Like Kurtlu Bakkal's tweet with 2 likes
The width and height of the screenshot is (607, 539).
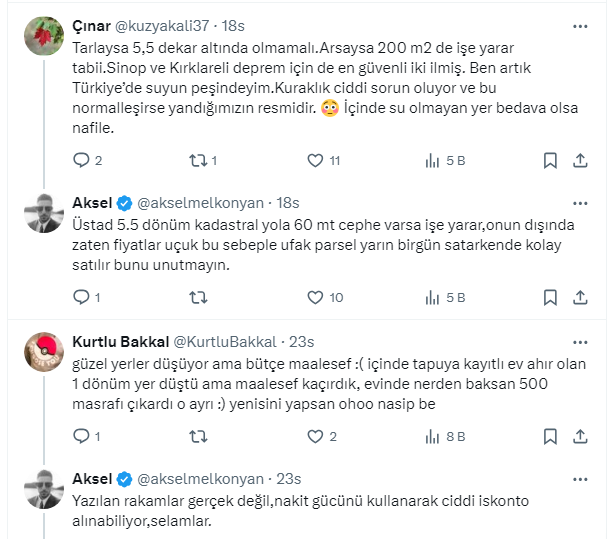pyautogui.click(x=315, y=436)
